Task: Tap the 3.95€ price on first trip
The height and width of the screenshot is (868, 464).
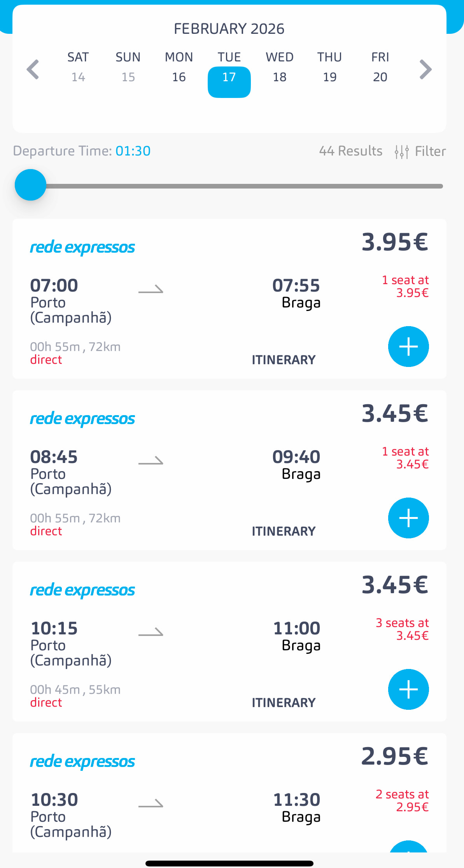Action: tap(395, 242)
